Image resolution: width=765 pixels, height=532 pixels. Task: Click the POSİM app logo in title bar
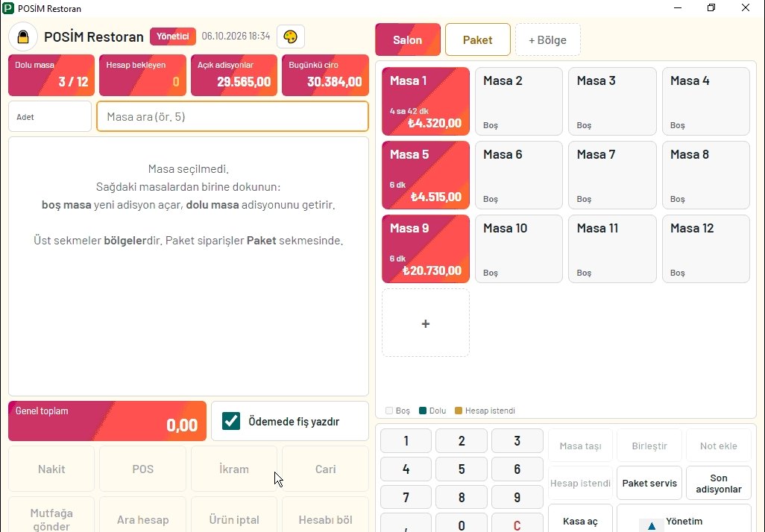8,7
